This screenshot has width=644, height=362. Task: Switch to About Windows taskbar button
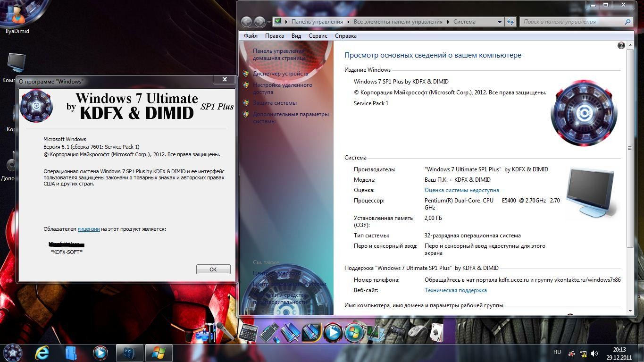pos(159,353)
